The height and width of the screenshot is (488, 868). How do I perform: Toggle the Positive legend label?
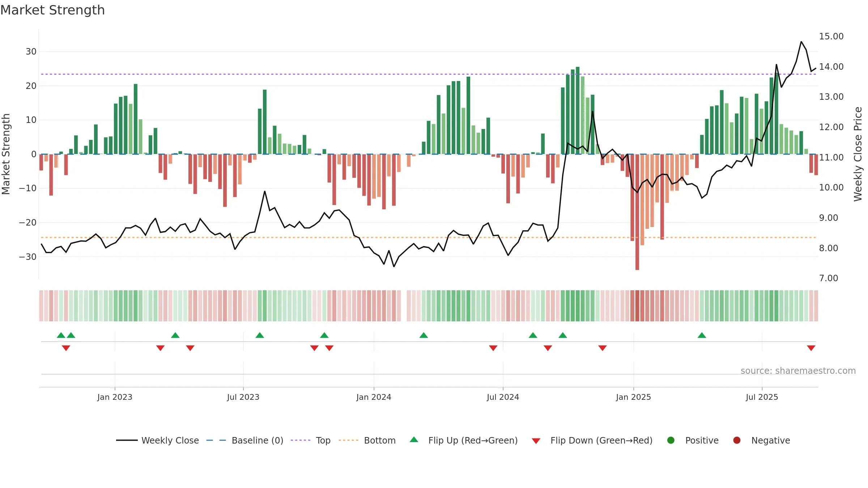(x=702, y=440)
